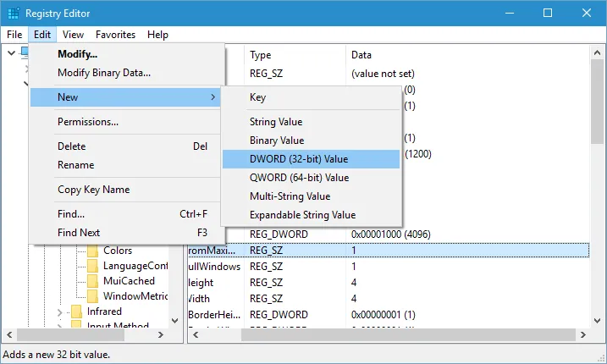Create a new Key from submenu

tap(311, 97)
